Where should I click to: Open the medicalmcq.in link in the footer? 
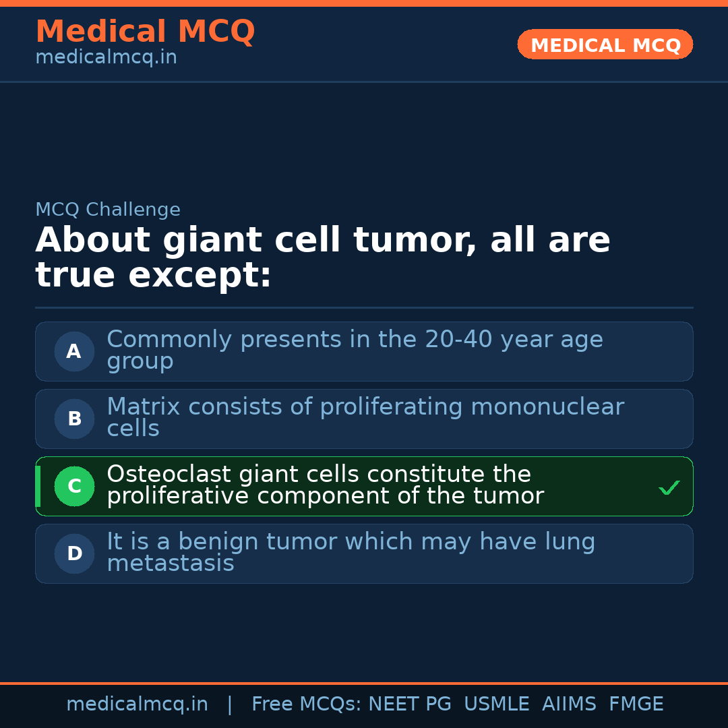point(137,704)
